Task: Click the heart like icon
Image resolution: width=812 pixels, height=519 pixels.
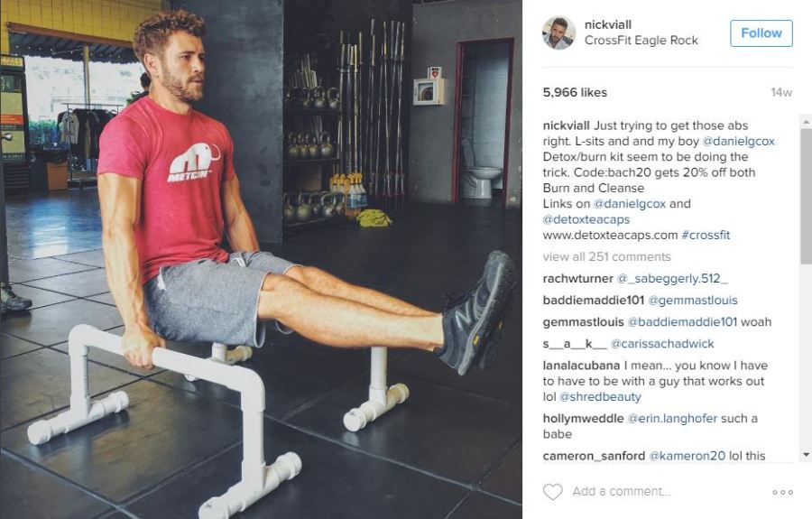Action: [x=552, y=492]
